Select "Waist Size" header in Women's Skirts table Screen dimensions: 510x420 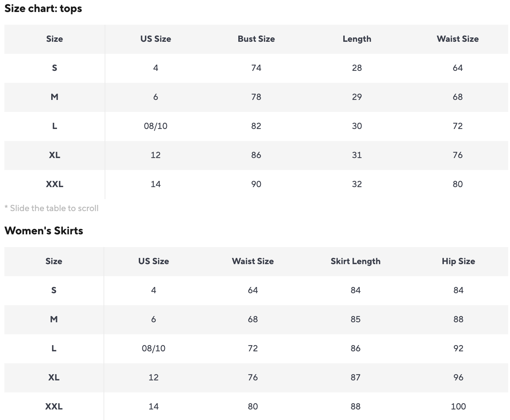pyautogui.click(x=252, y=261)
